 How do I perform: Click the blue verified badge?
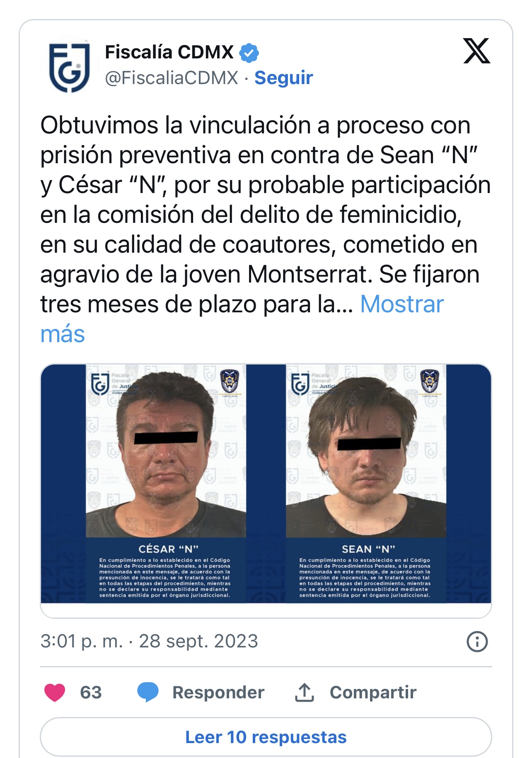tap(249, 53)
